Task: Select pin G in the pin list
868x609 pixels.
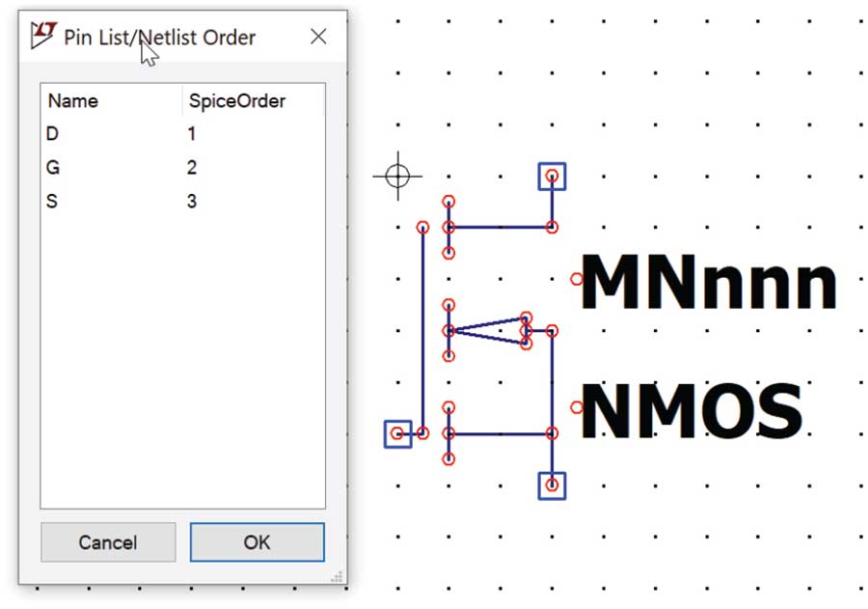Action: [53, 168]
